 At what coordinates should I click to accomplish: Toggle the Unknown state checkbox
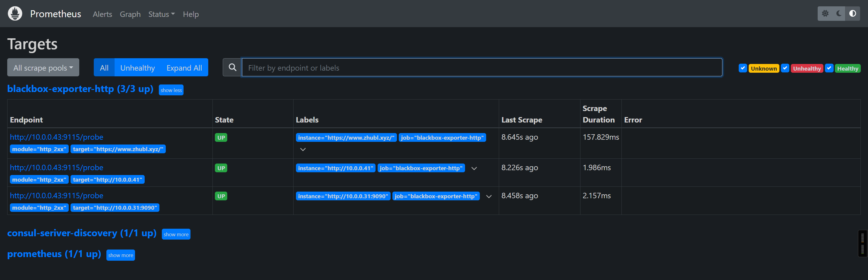tap(743, 68)
